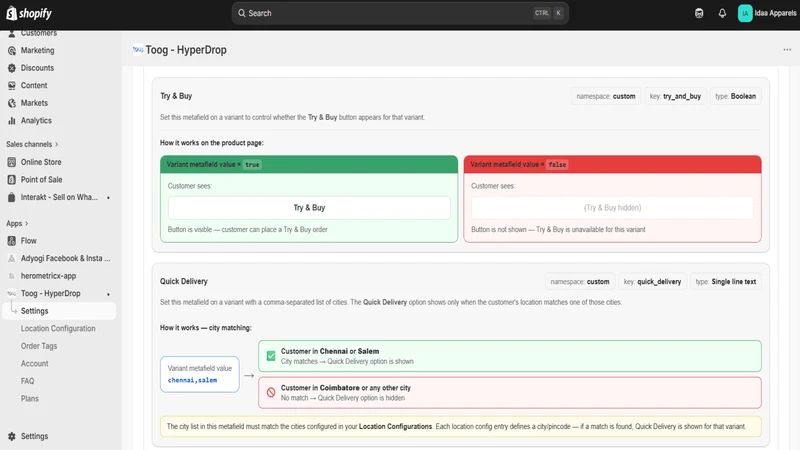Click the try_and_buy key badge
This screenshot has width=800, height=450.
click(675, 96)
